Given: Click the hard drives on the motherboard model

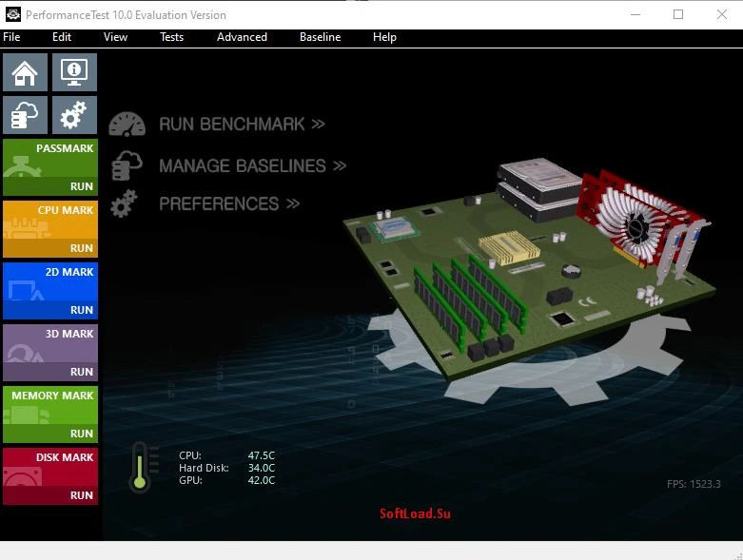Looking at the screenshot, I should point(538,188).
